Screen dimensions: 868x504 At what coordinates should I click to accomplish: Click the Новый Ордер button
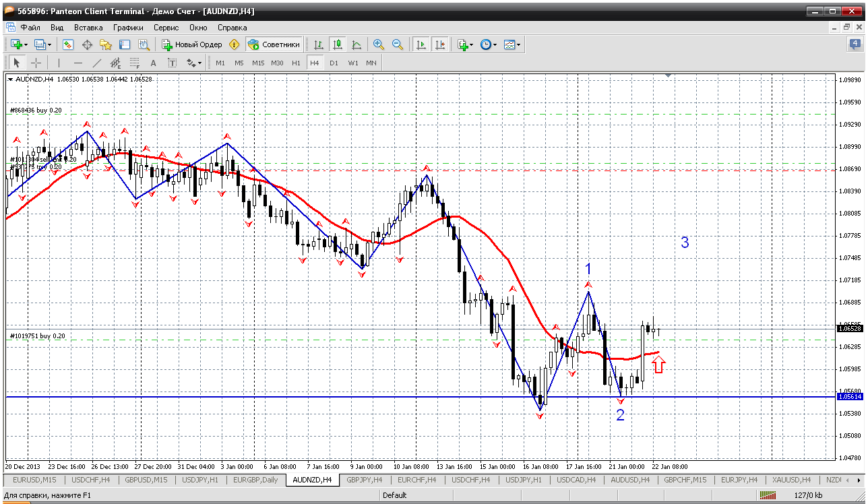193,44
